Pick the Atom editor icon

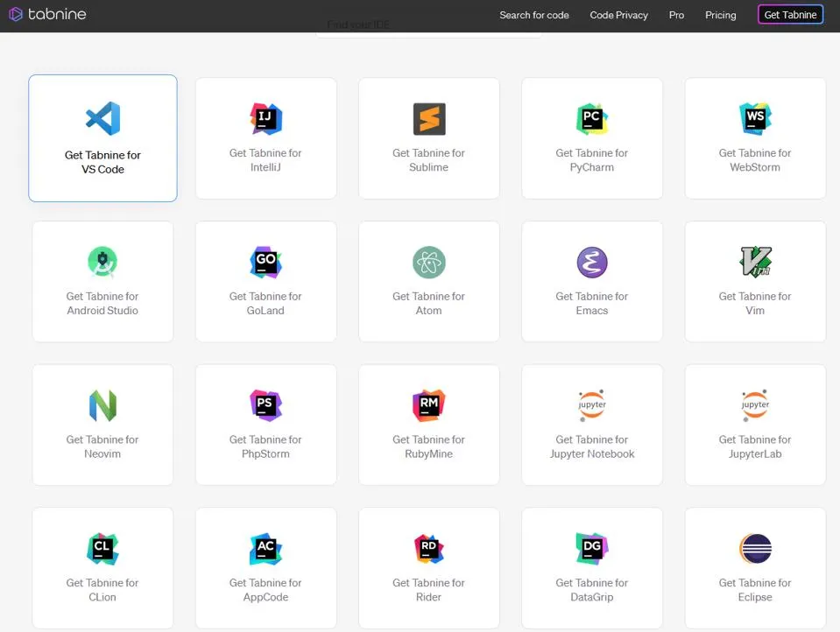[x=429, y=262]
